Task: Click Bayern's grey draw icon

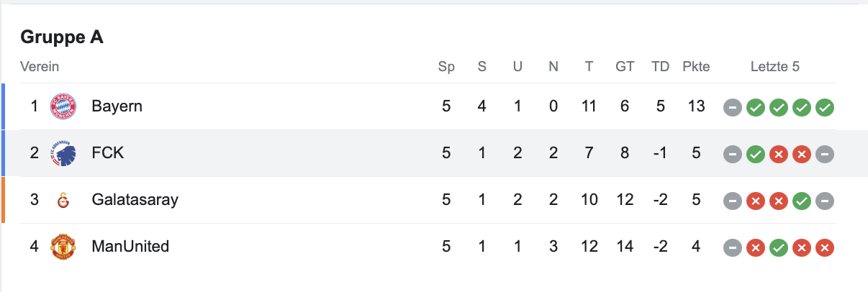Action: click(733, 107)
